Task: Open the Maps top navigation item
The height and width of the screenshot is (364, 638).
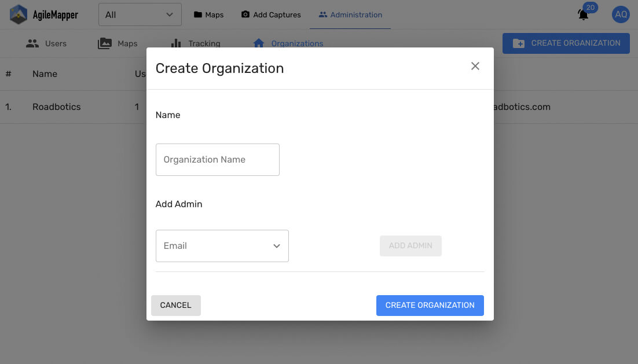Action: pos(209,14)
